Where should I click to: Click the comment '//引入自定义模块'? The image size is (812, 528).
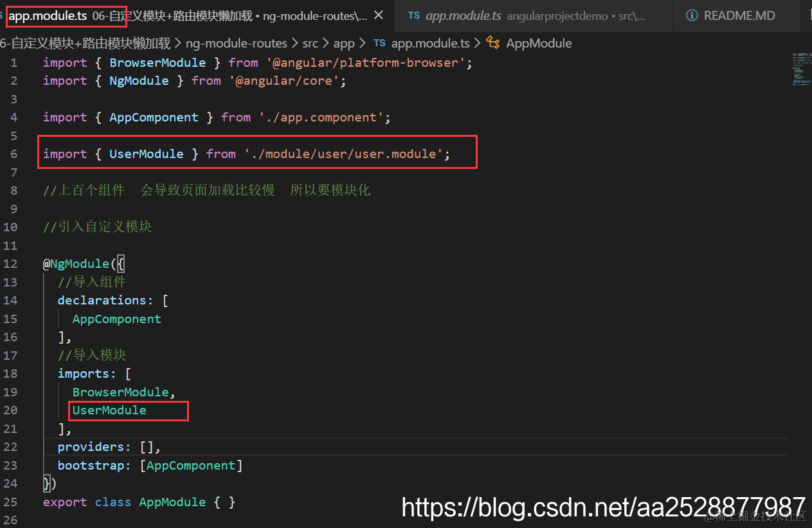(x=98, y=227)
